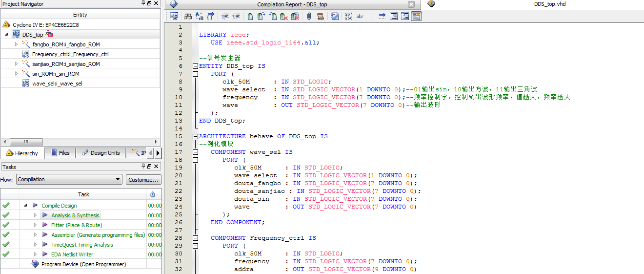
Task: Switch to the Files tab
Action: pos(60,153)
